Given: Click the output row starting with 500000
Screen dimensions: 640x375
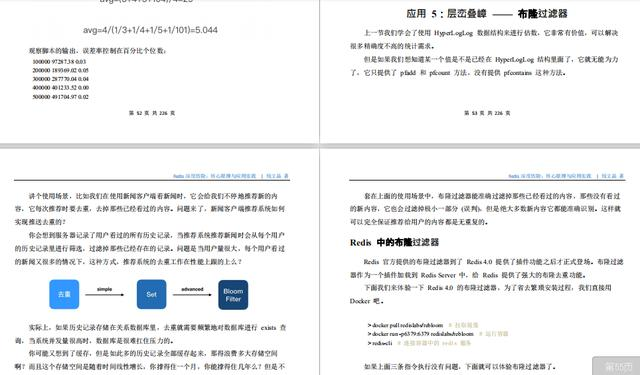Looking at the screenshot, I should pyautogui.click(x=60, y=97).
